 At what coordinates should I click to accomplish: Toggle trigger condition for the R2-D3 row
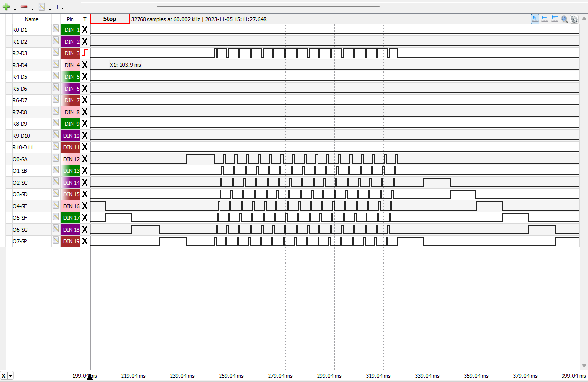(x=85, y=53)
